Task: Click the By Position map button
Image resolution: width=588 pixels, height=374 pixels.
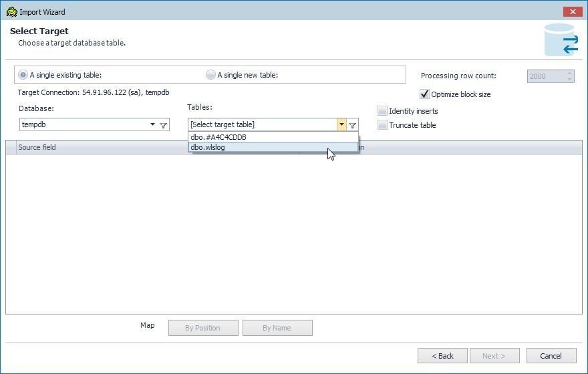Action: point(203,328)
